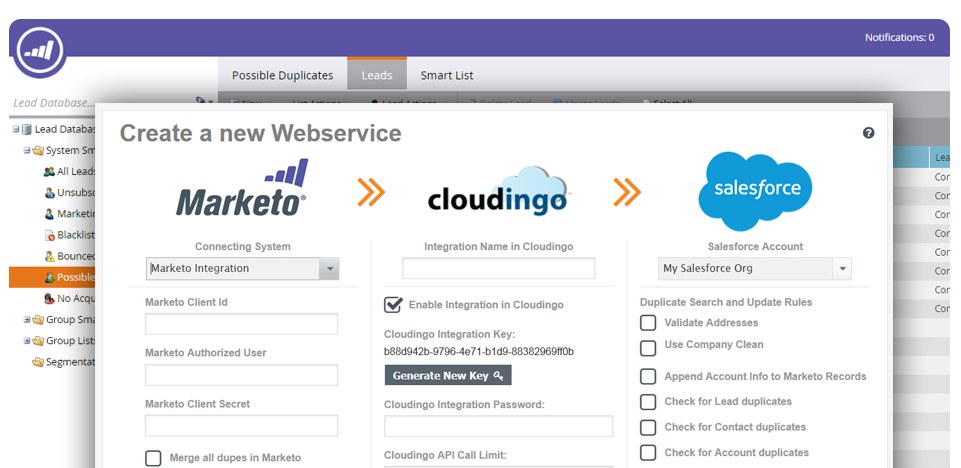Check the Check for Lead duplicates box
Screen dimensions: 961x468
coord(648,402)
